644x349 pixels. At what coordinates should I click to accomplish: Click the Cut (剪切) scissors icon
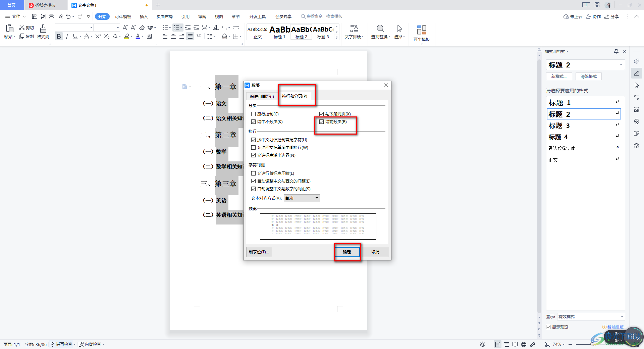coord(22,28)
